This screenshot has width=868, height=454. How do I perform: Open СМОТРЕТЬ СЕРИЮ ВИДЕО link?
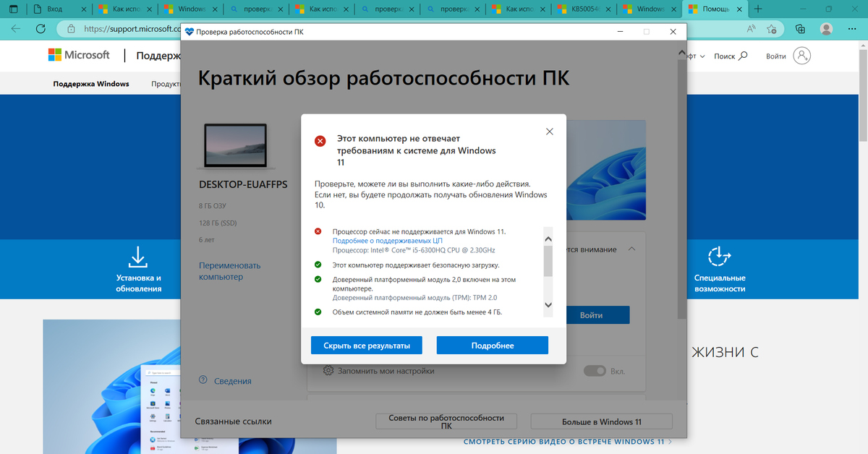[x=568, y=442]
